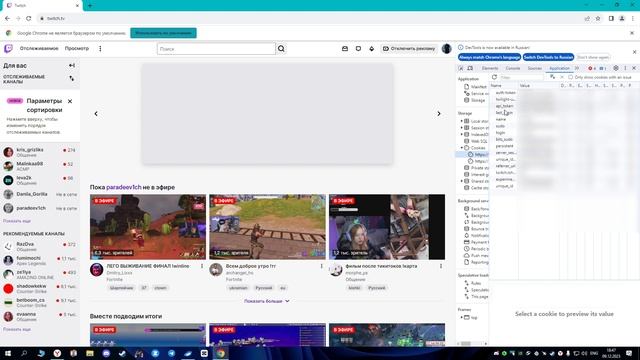Reload the page in Chrome
640x360 pixels.
pyautogui.click(x=29, y=18)
